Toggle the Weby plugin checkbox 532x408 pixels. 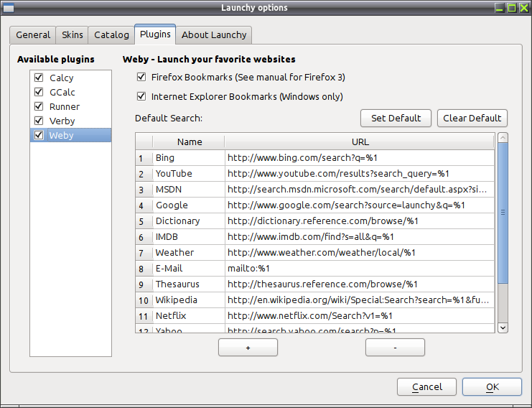point(39,135)
